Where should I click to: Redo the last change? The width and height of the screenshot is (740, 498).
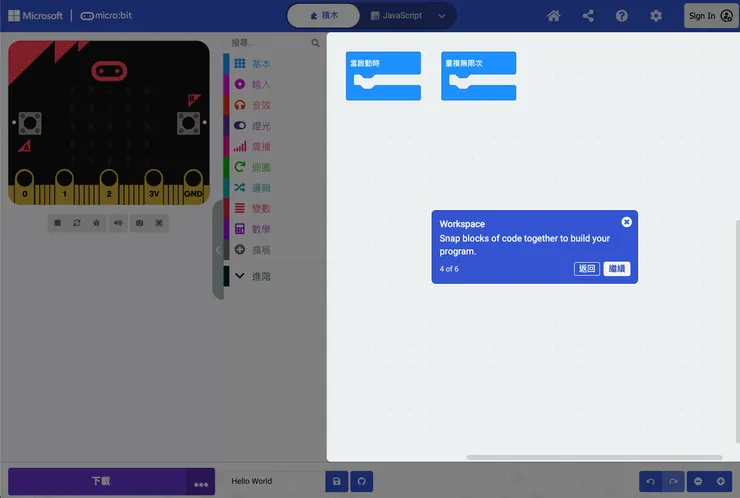pos(673,481)
